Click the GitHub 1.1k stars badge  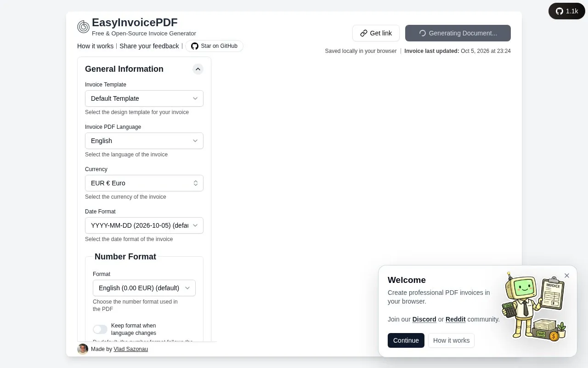[567, 11]
